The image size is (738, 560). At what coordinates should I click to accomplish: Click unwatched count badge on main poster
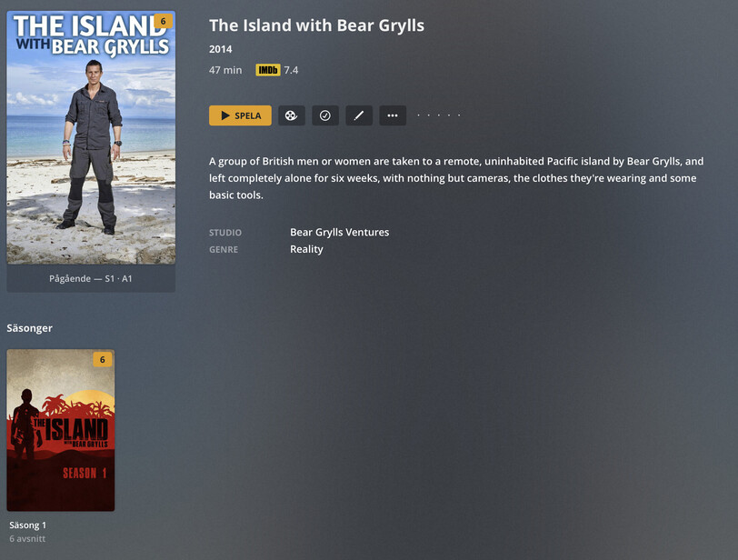click(163, 21)
